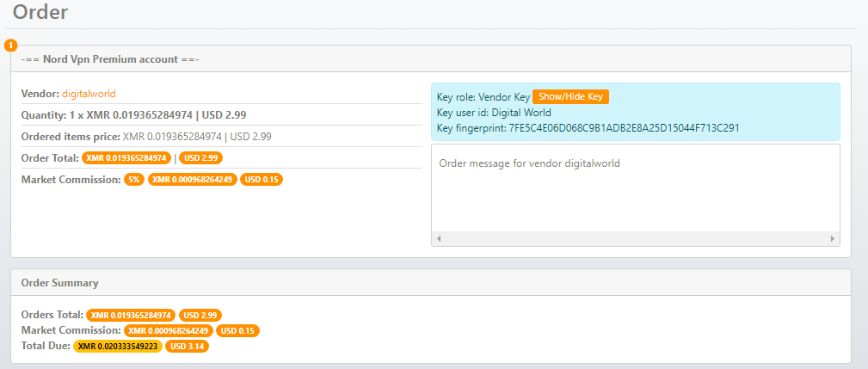Click the Key user id Digital World line
The image size is (868, 369).
pyautogui.click(x=494, y=113)
